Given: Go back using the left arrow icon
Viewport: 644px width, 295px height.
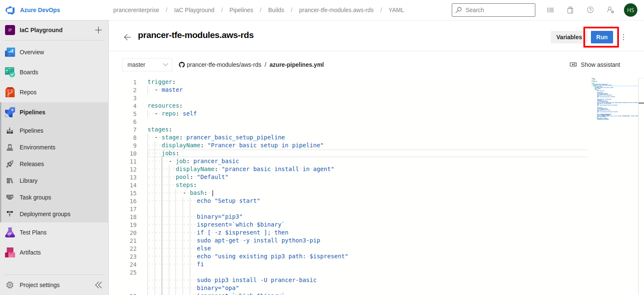Looking at the screenshot, I should click(127, 37).
